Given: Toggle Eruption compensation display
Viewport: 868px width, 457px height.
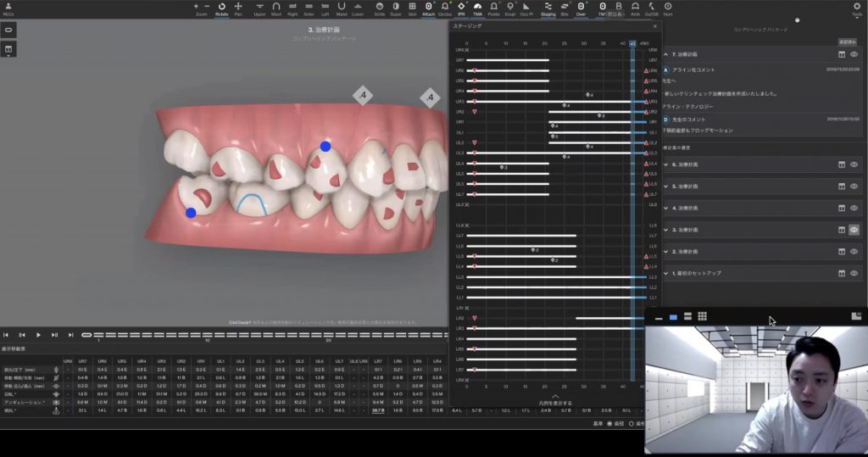Looking at the screenshot, I should (509, 8).
